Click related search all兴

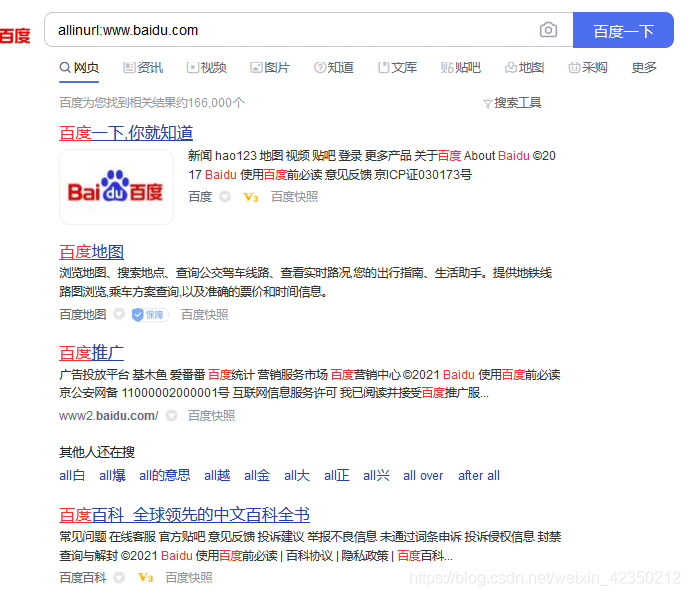pos(376,475)
